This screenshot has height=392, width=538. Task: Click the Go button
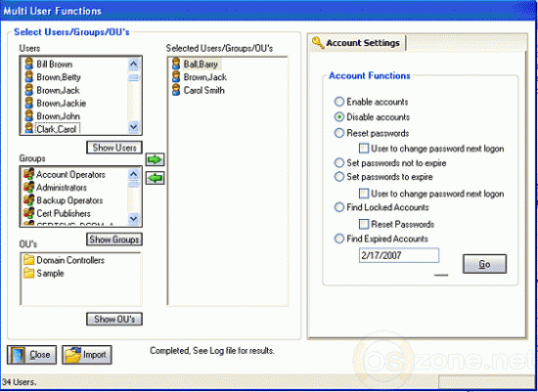tap(484, 264)
